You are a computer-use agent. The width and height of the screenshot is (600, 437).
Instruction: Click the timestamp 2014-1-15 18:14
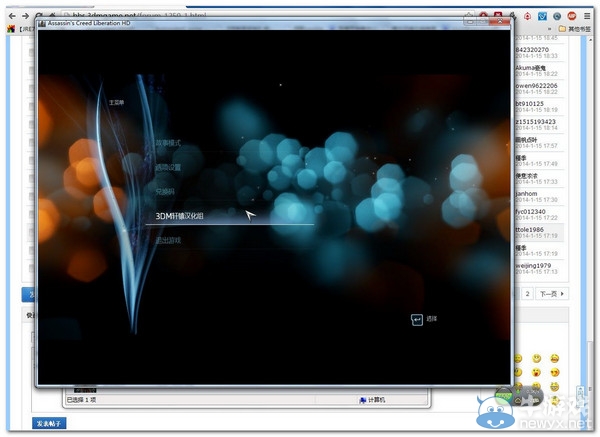coord(536,128)
